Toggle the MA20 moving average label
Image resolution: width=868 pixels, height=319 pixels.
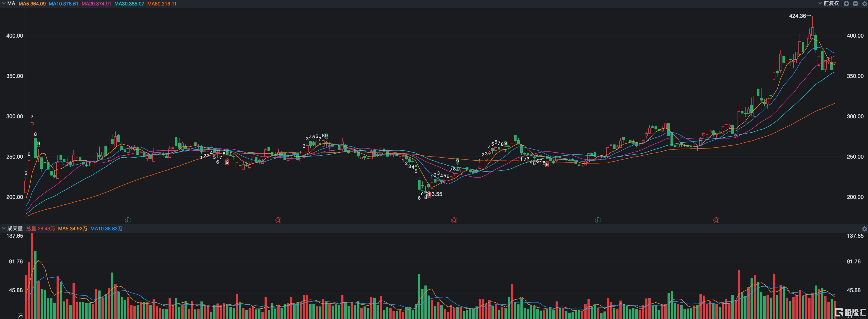click(96, 4)
